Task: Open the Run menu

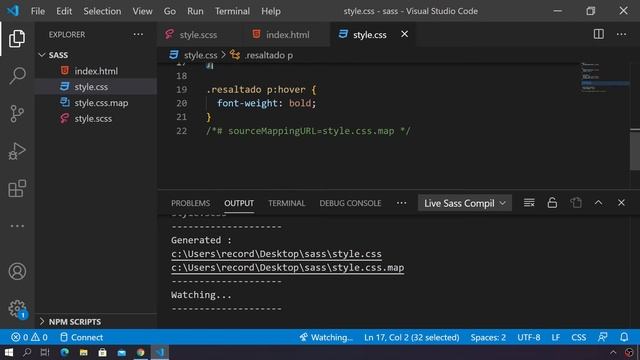Action: (195, 11)
